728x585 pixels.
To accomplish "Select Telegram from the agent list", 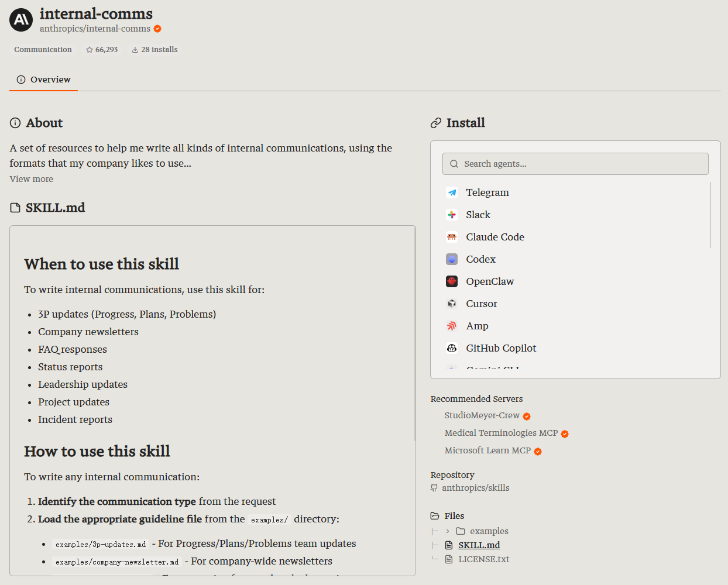I will [x=575, y=192].
